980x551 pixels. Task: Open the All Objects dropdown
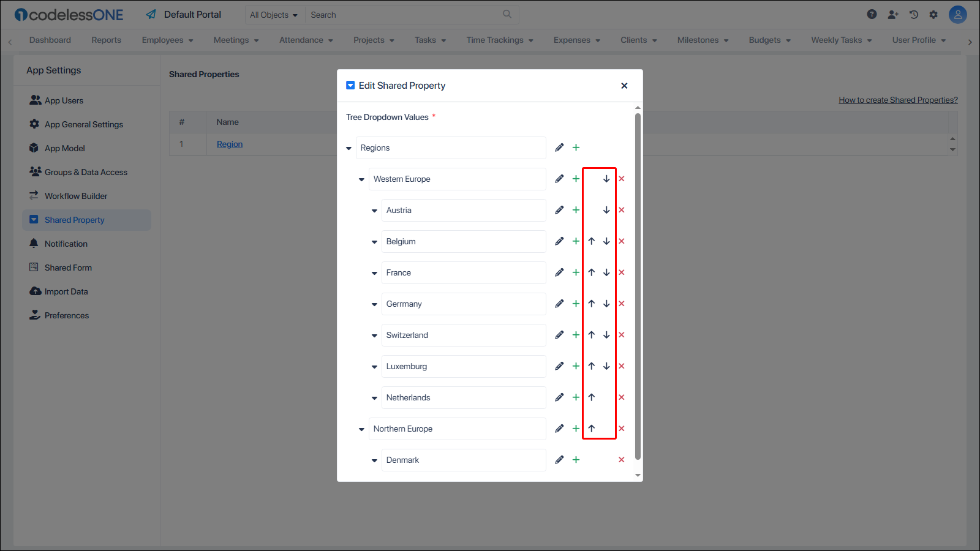coord(274,15)
